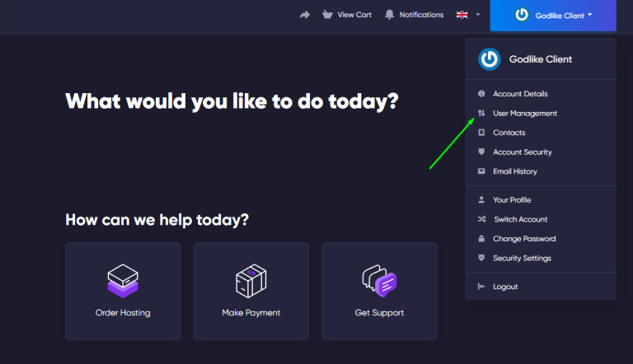
Task: Select User Management menu entry
Action: click(524, 114)
